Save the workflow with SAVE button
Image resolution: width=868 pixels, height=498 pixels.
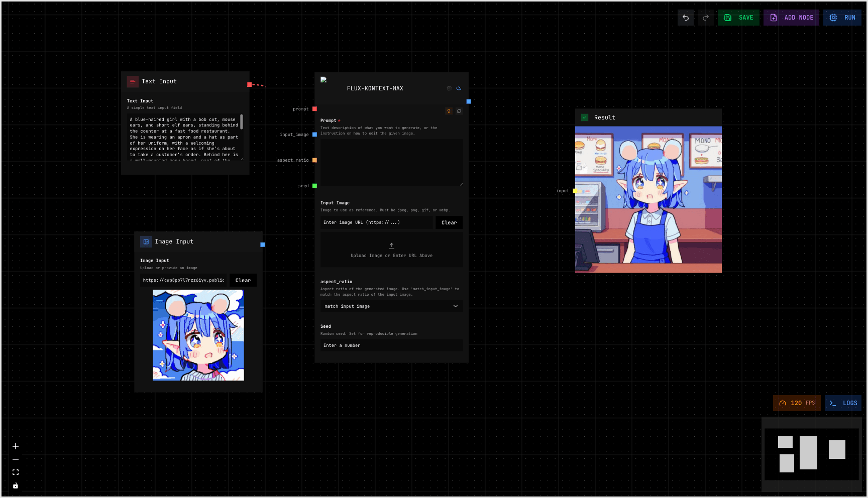click(738, 18)
